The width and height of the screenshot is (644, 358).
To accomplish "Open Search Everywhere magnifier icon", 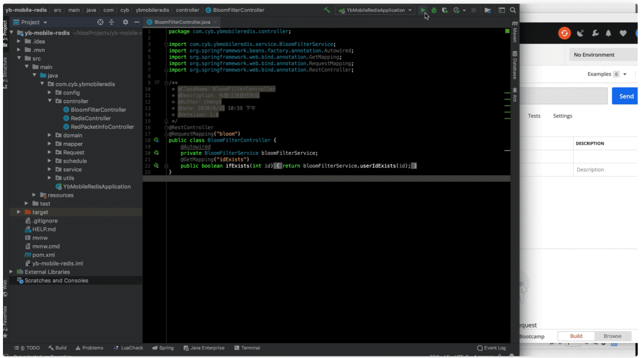I will [x=513, y=10].
